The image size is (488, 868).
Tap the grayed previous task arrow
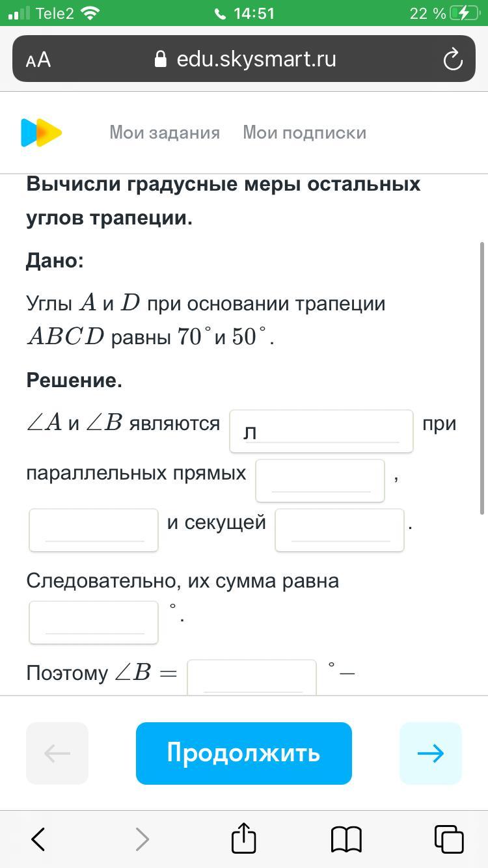[57, 753]
